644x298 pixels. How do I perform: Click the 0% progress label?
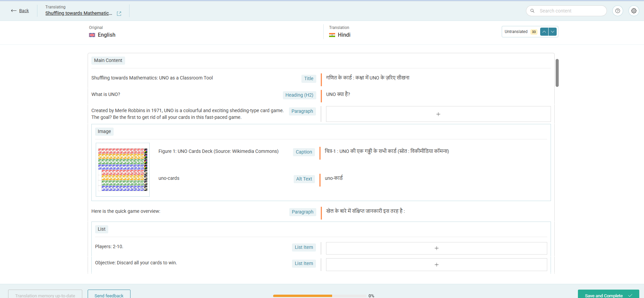click(371, 296)
